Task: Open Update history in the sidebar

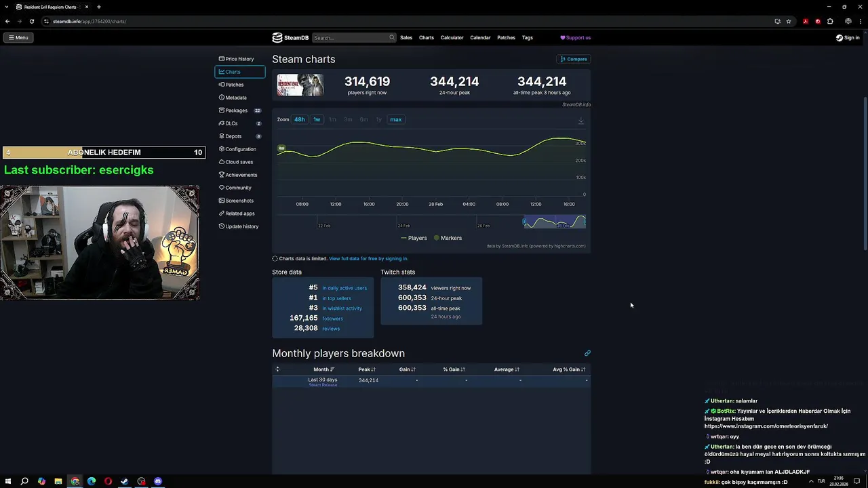Action: point(239,226)
